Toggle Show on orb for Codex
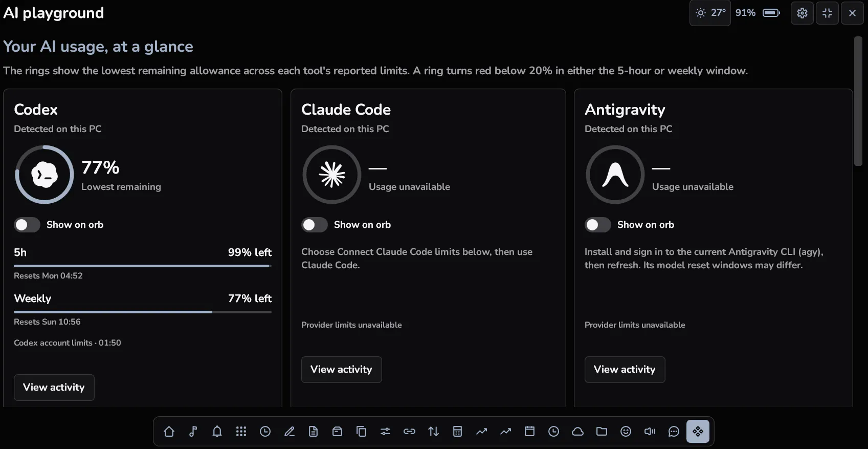Screen dimensions: 868x449 tap(27, 225)
